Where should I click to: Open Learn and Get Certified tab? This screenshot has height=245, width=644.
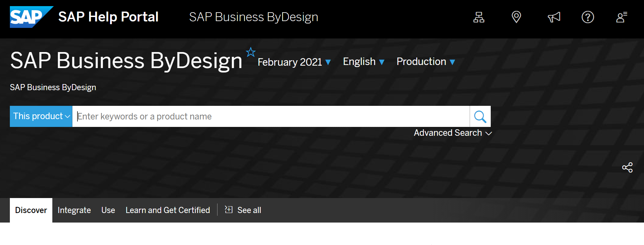168,210
